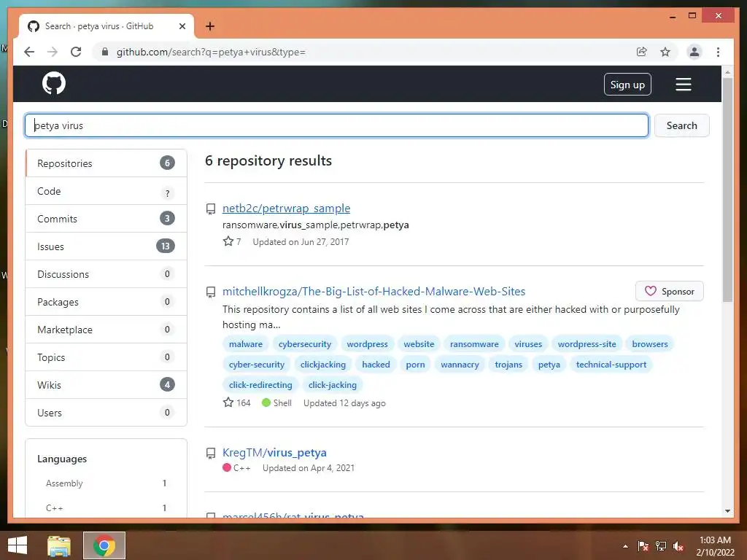
Task: Click the padlock site info icon
Action: click(105, 52)
